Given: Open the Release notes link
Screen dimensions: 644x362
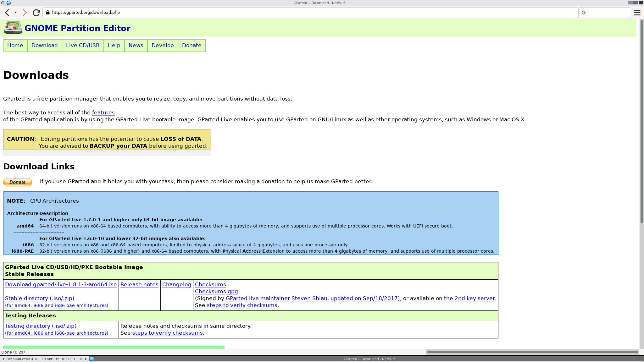Looking at the screenshot, I should (x=139, y=284).
